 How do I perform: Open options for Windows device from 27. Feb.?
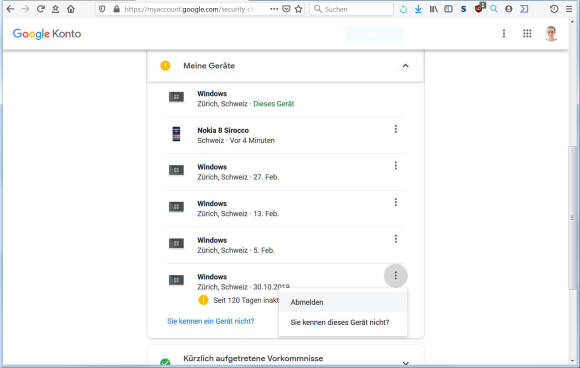click(x=396, y=165)
